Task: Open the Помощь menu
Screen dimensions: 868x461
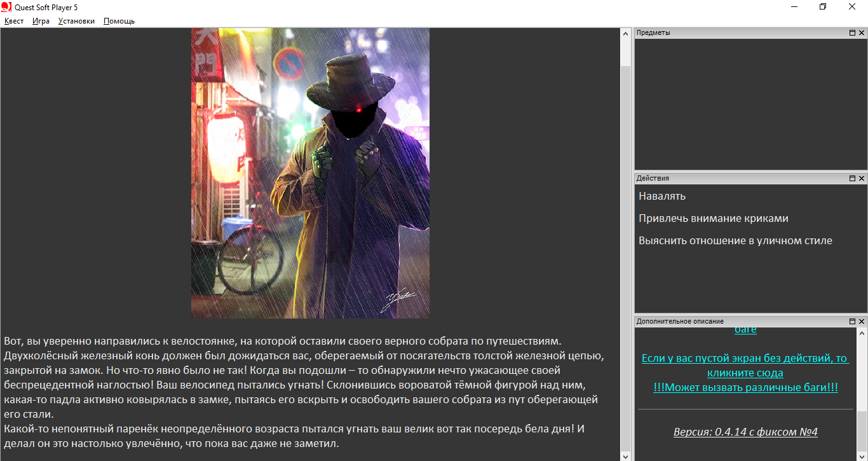Action: pyautogui.click(x=119, y=21)
